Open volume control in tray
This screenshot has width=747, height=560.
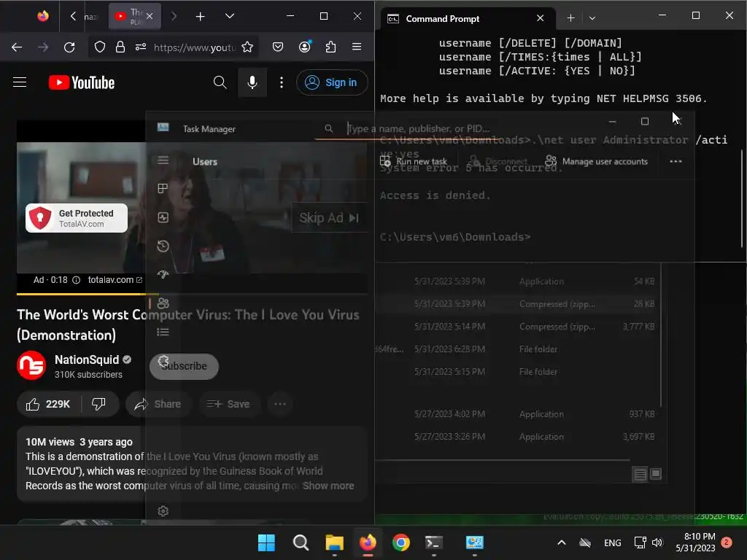click(657, 542)
